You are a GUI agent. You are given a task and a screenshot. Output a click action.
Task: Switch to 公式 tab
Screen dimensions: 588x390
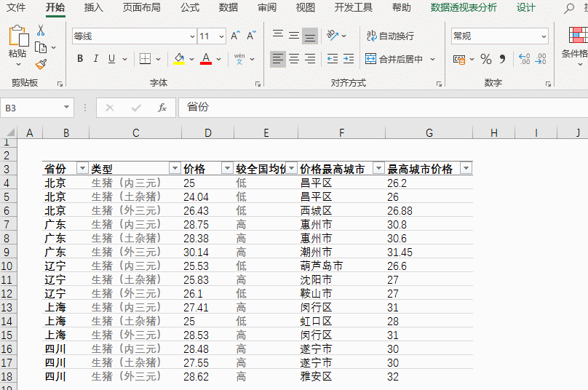(x=190, y=7)
